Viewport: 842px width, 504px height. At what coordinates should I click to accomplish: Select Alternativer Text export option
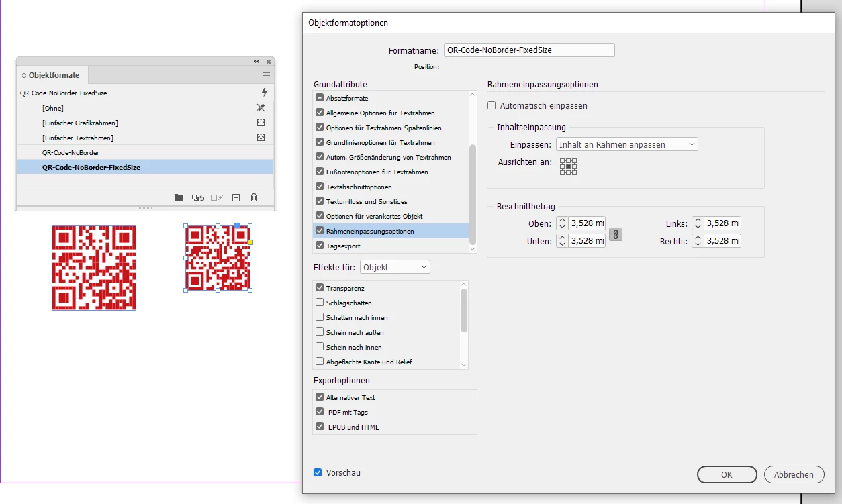click(x=395, y=397)
